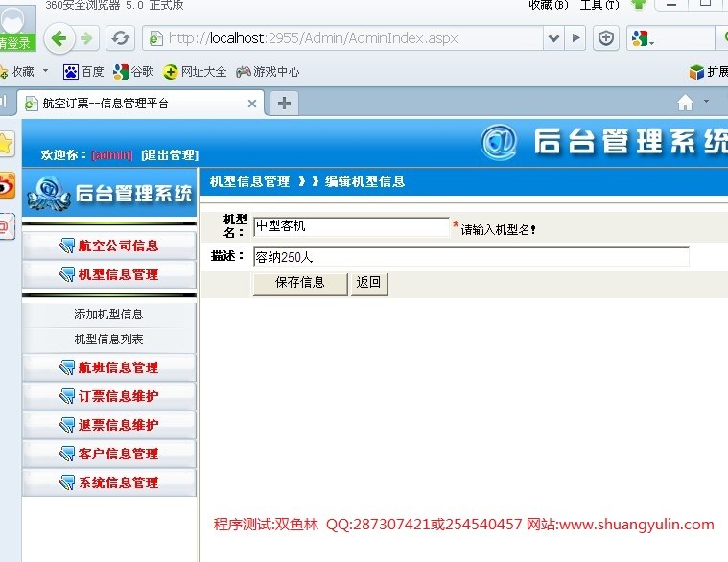Expand the 退票信息维护 menu section
The image size is (728, 562).
pos(109,425)
